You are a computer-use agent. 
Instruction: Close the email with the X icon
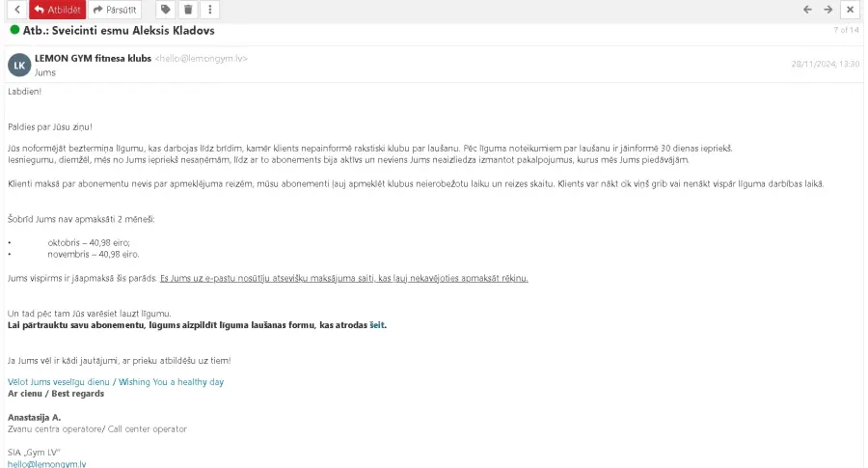click(x=851, y=10)
